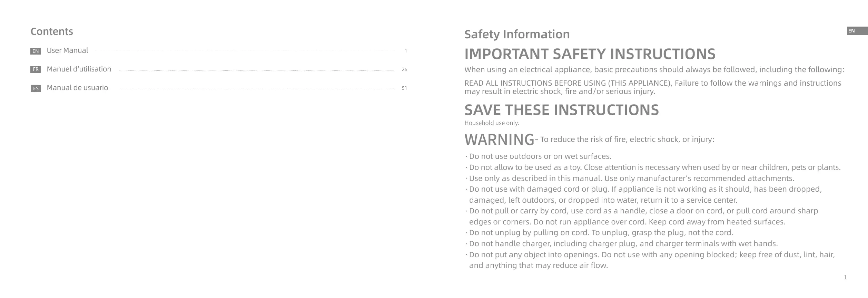This screenshot has height=298, width=868.
Task: Click the Household use only note
Action: [492, 123]
